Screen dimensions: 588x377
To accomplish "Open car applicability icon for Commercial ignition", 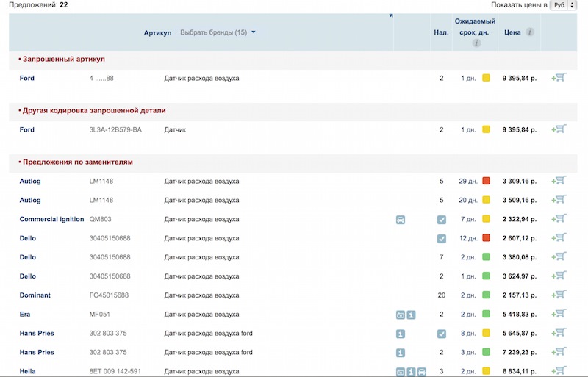I will click(x=401, y=220).
